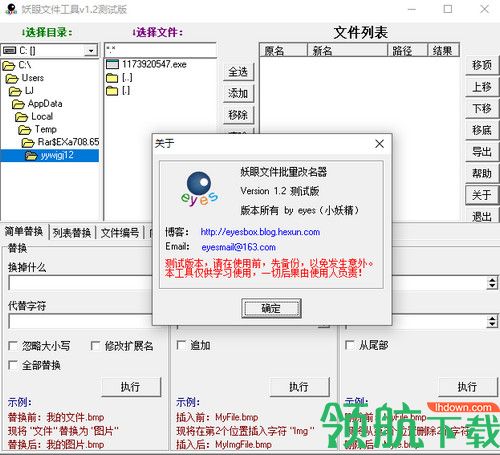Screen dimensions: 500x455
Task: Switch to the 简单替换 tab
Action: [x=24, y=231]
